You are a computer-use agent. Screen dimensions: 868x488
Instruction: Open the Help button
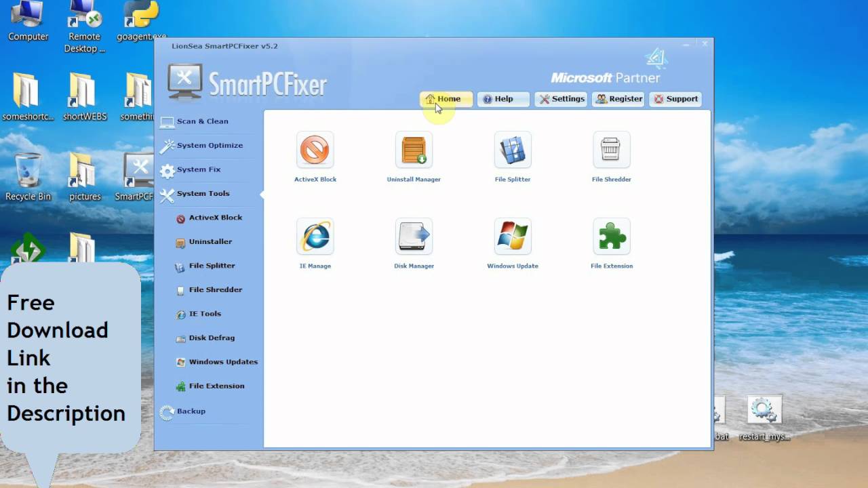coord(503,99)
